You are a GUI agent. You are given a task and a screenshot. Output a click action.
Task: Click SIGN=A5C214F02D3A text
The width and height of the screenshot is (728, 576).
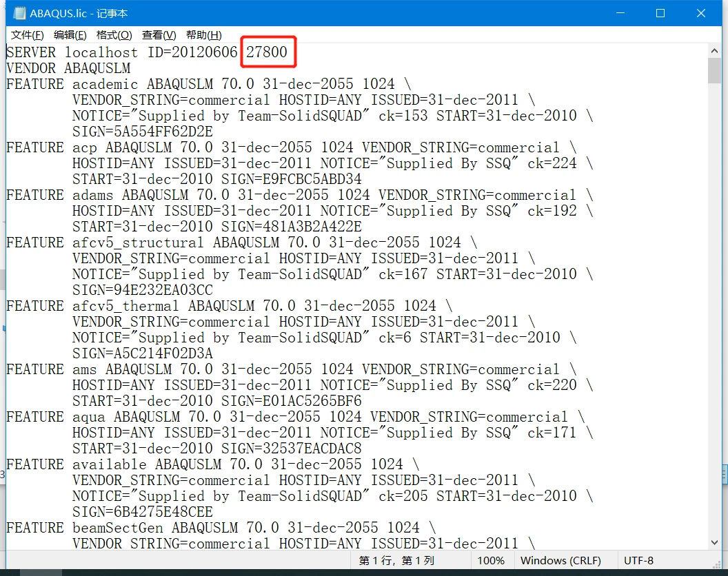coord(143,353)
